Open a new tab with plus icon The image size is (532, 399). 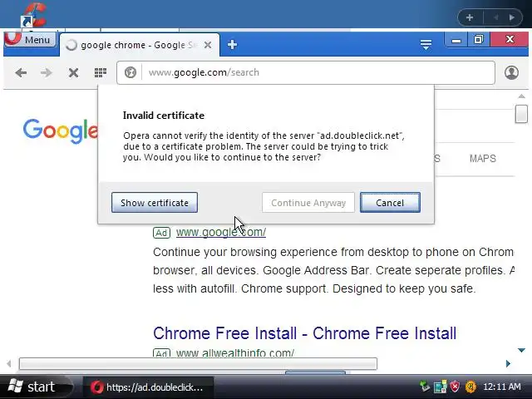(x=233, y=44)
